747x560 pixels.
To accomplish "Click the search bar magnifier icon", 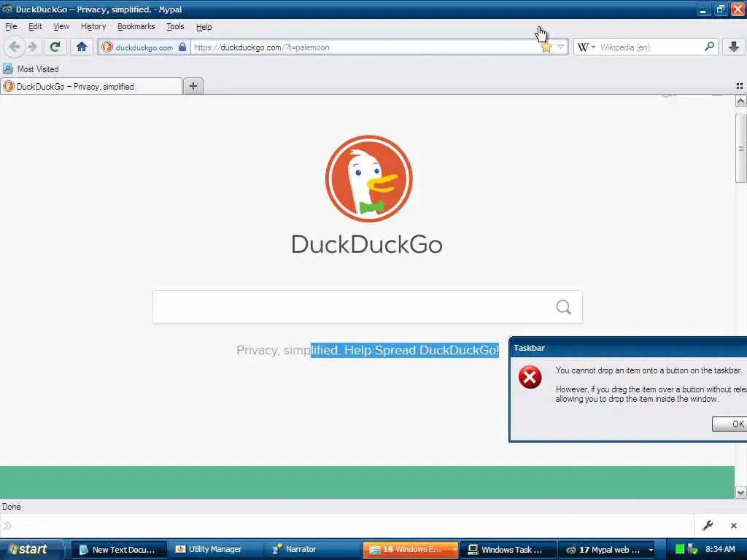I will click(x=709, y=47).
